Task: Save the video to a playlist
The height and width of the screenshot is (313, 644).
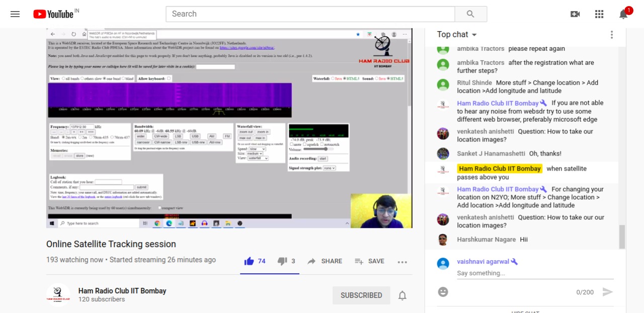Action: (369, 261)
